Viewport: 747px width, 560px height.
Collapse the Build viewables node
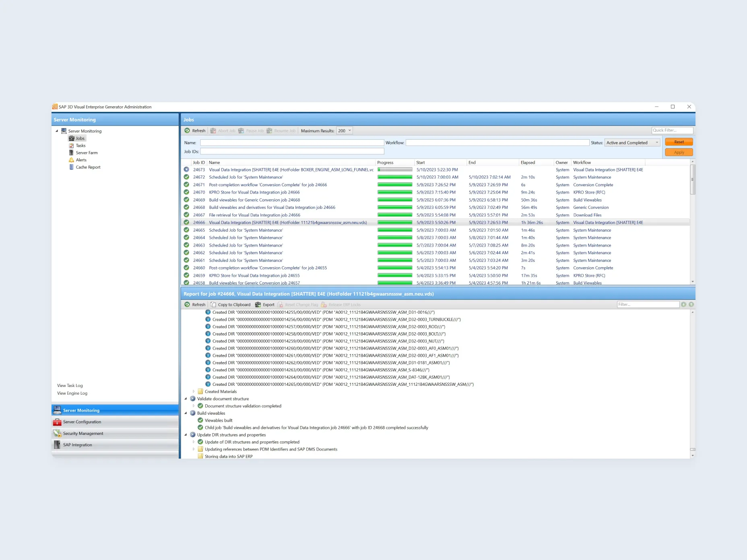click(186, 413)
